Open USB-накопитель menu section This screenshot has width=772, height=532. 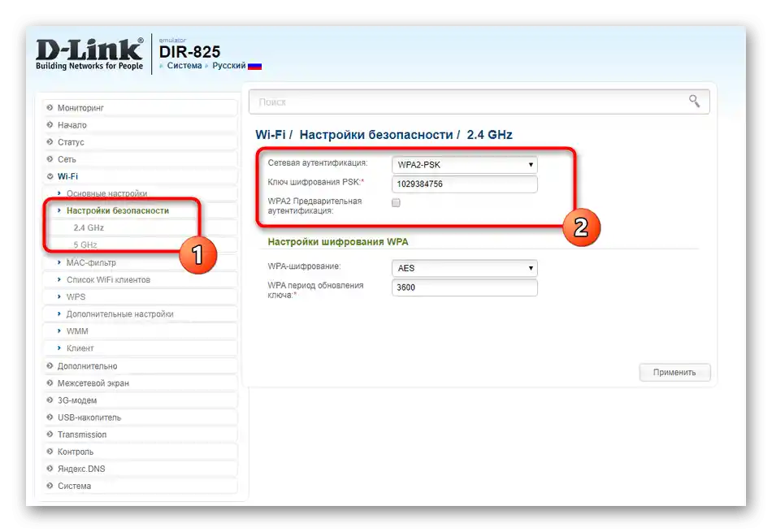point(89,417)
